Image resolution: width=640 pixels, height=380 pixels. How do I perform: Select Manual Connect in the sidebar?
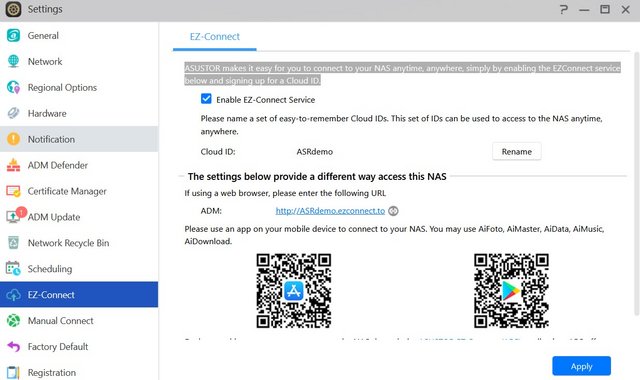click(x=79, y=320)
